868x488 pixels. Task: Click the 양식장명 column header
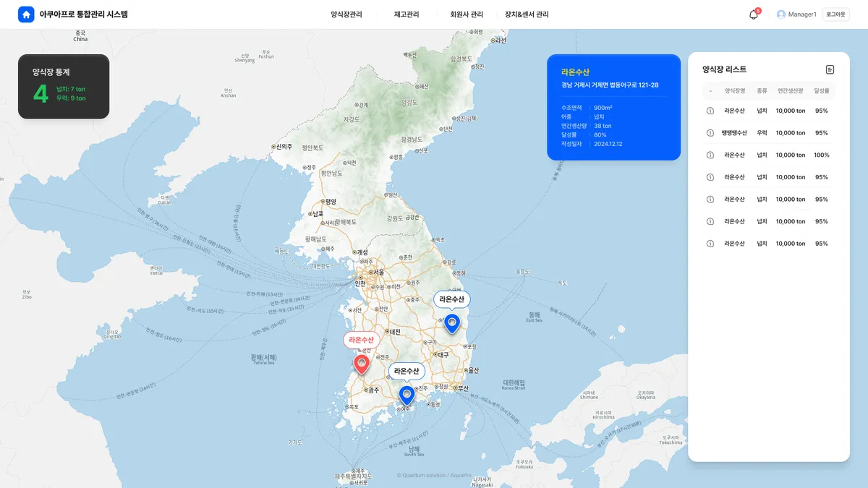735,91
